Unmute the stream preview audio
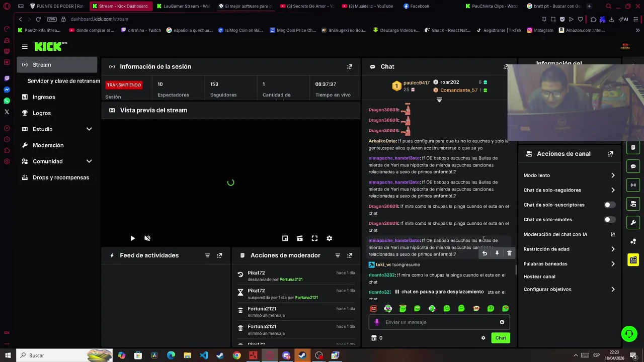 [x=147, y=238]
